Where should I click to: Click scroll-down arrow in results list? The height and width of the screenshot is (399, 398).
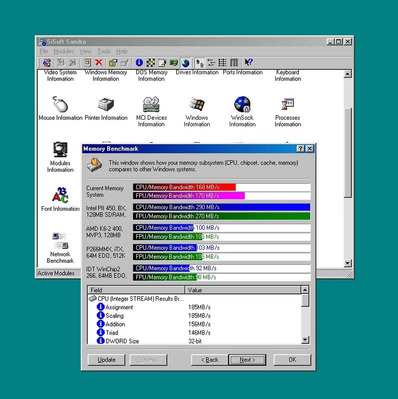305,340
